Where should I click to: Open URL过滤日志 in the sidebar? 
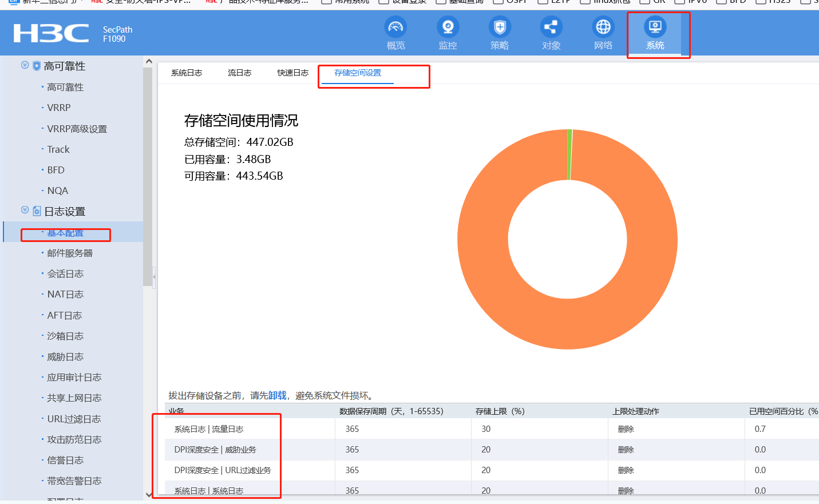[74, 419]
